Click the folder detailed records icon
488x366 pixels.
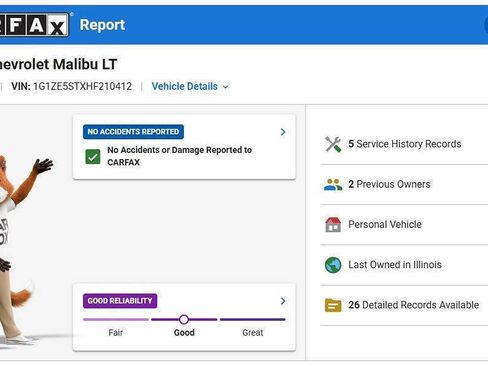[333, 305]
